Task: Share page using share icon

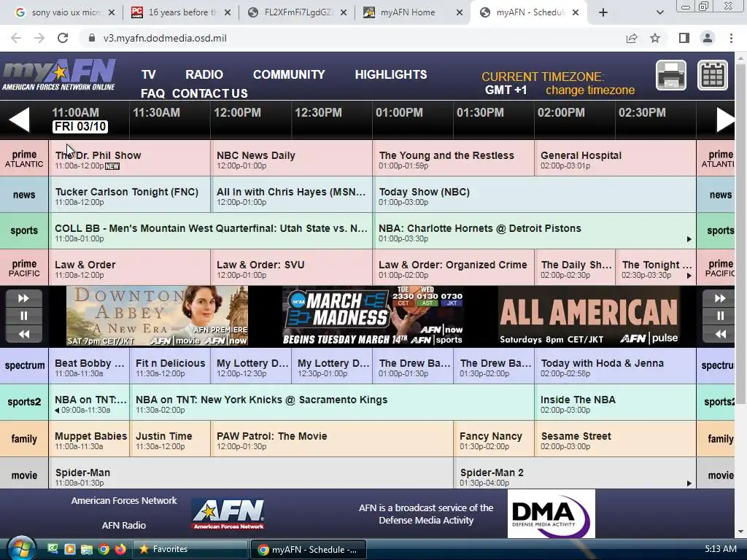Action: (632, 38)
